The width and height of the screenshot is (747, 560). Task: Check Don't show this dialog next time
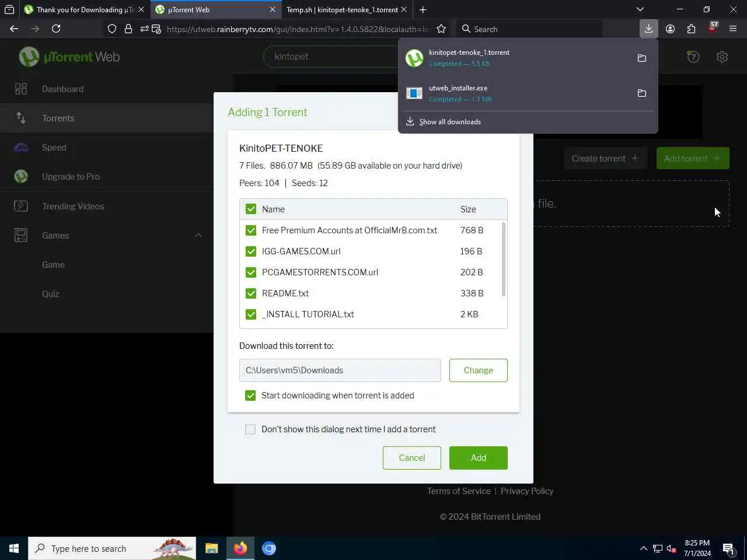250,429
